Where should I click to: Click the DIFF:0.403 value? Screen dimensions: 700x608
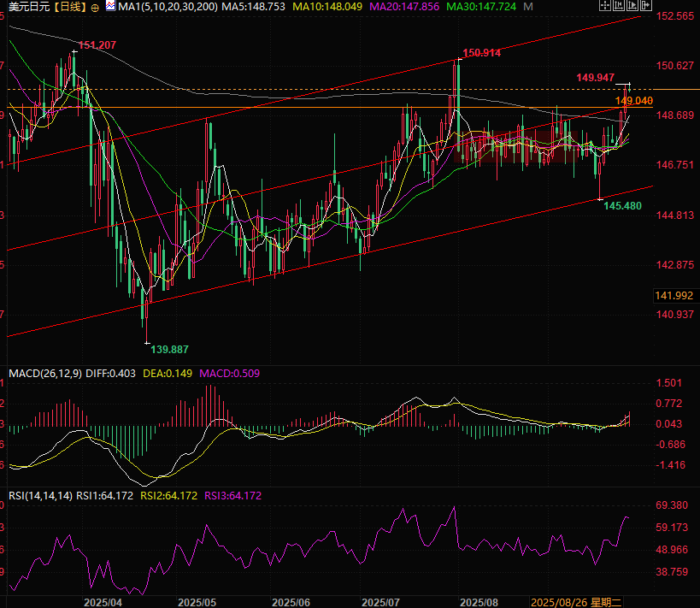pos(111,374)
